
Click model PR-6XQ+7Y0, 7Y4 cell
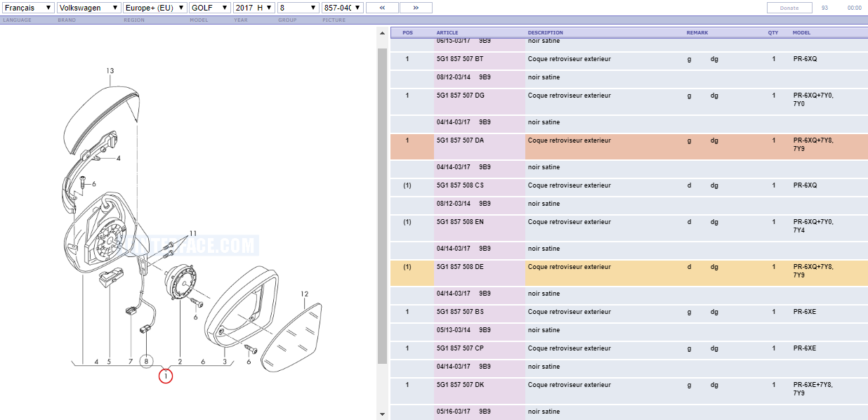pyautogui.click(x=814, y=226)
